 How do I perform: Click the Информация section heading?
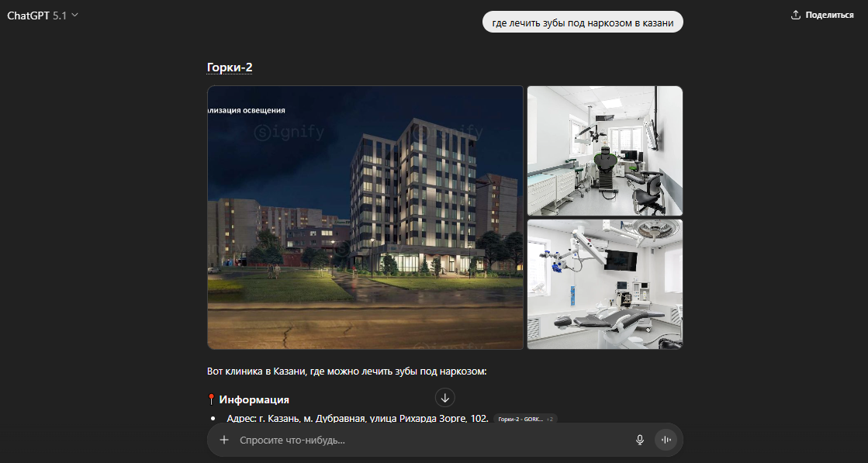(254, 399)
